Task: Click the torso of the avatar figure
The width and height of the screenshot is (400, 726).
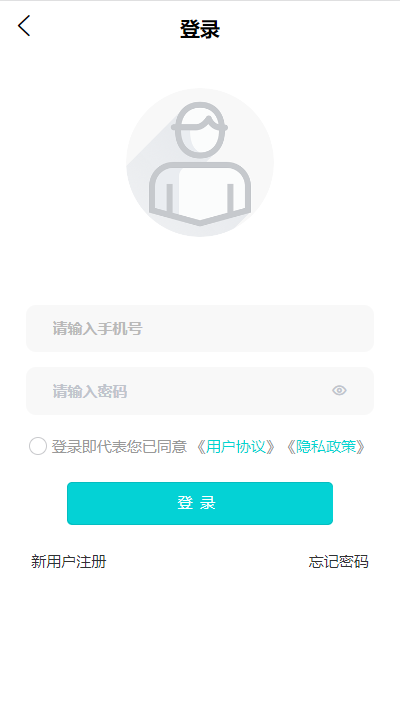Action: pos(200,194)
